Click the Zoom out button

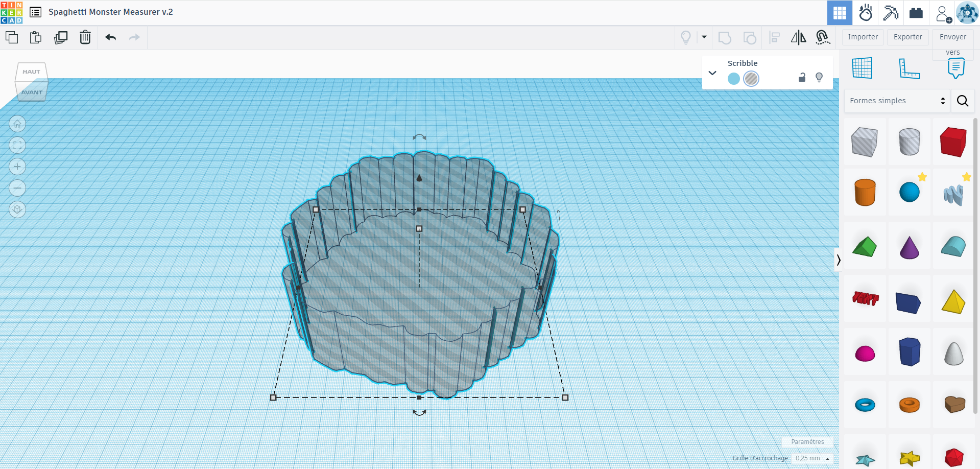click(x=17, y=188)
